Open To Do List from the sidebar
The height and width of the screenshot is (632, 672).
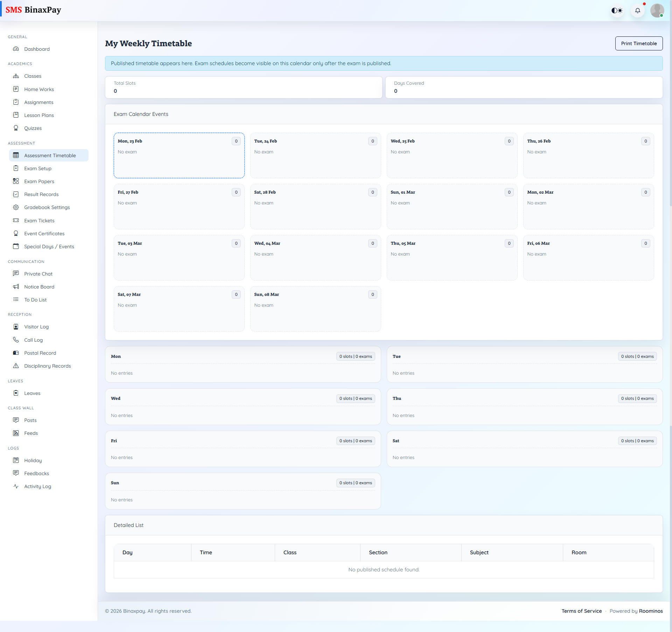click(x=35, y=300)
